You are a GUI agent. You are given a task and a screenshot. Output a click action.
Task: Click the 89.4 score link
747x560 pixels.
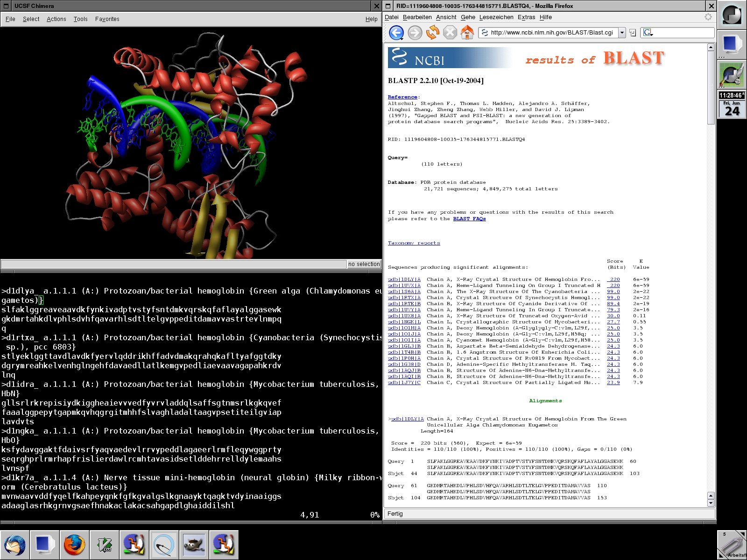pos(613,304)
